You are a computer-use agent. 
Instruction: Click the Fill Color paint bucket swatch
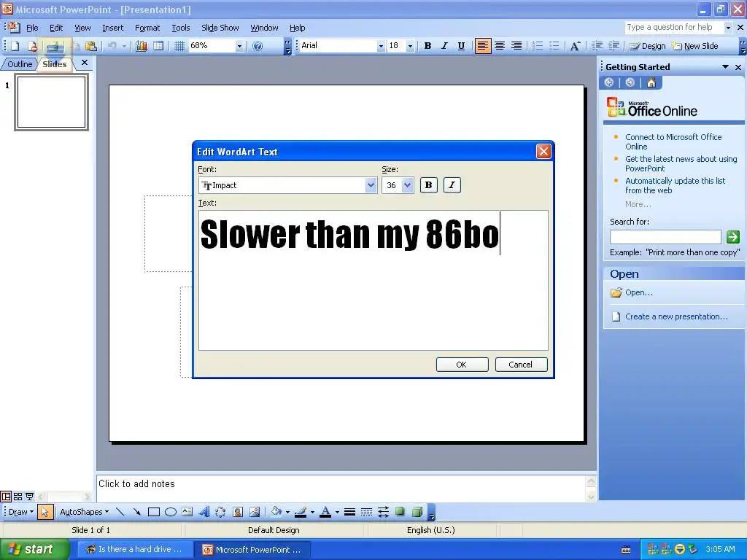[276, 512]
